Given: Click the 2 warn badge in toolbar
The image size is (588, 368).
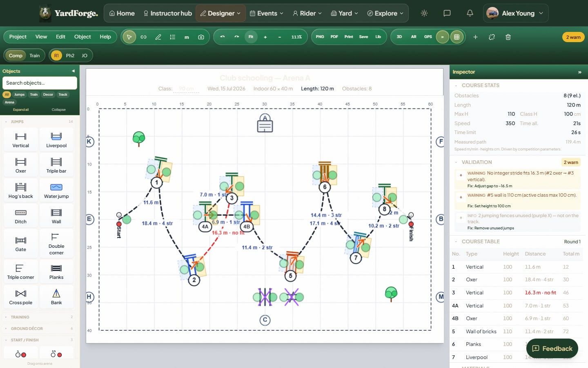Looking at the screenshot, I should [x=573, y=37].
